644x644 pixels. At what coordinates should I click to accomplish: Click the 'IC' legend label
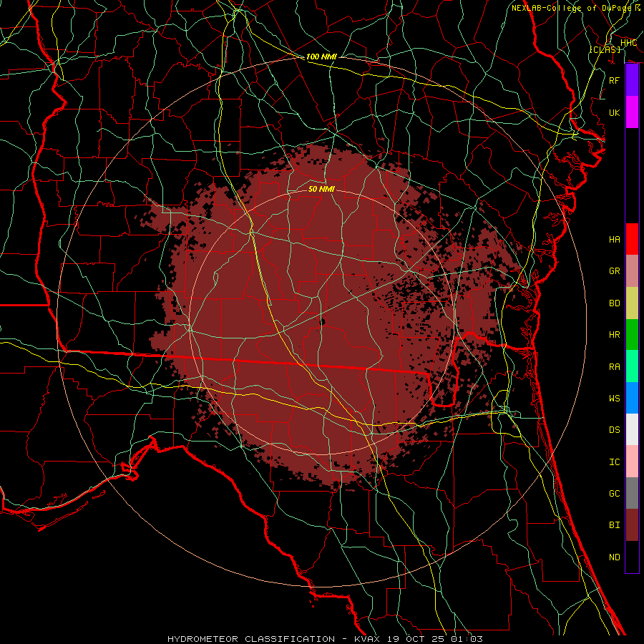[615, 462]
